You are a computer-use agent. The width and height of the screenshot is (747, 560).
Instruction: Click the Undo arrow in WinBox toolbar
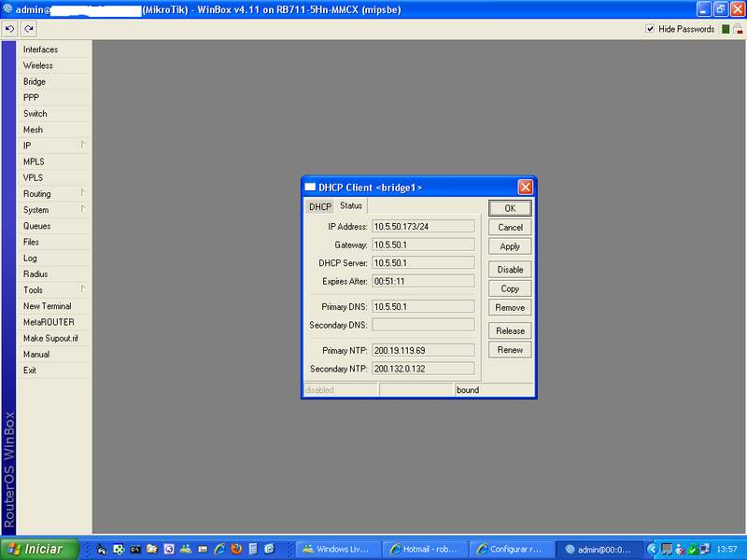9,30
